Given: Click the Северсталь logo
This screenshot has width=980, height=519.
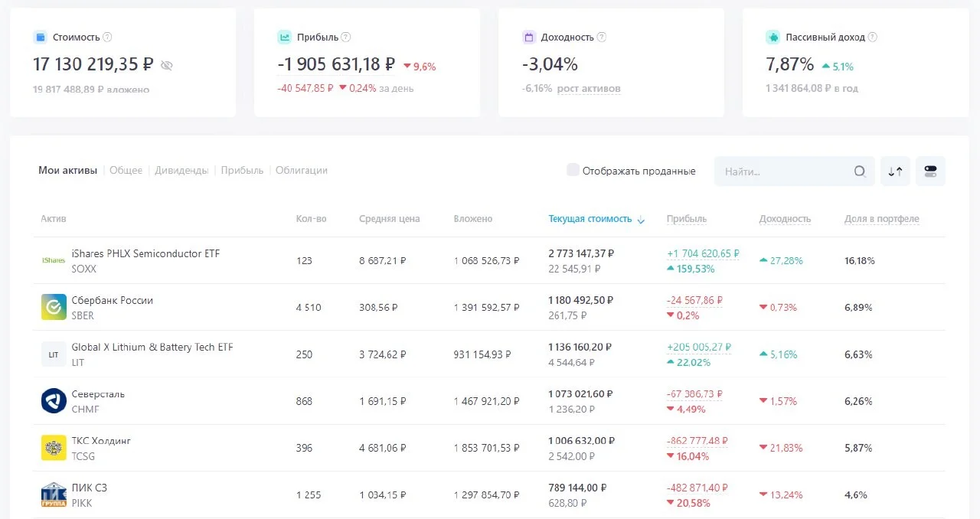Looking at the screenshot, I should 54,401.
